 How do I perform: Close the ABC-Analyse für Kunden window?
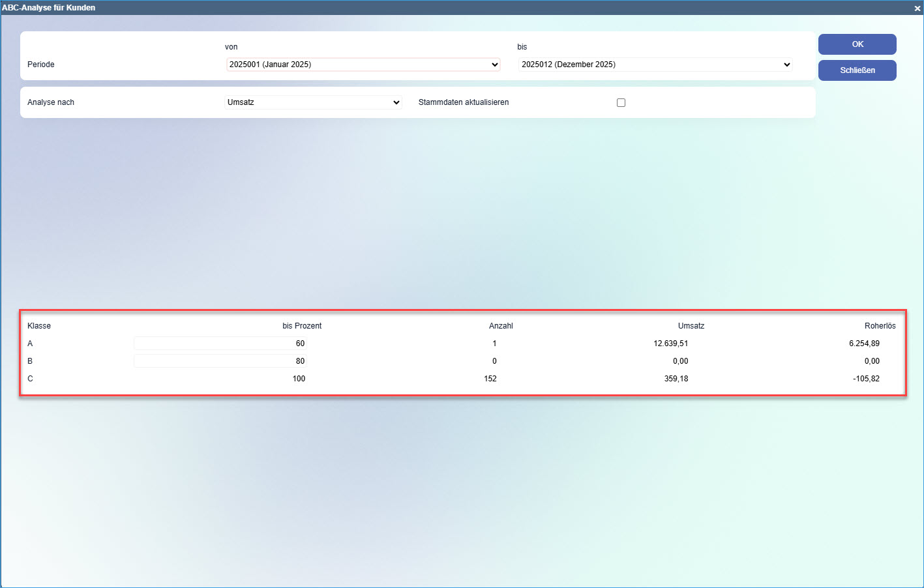tap(917, 8)
